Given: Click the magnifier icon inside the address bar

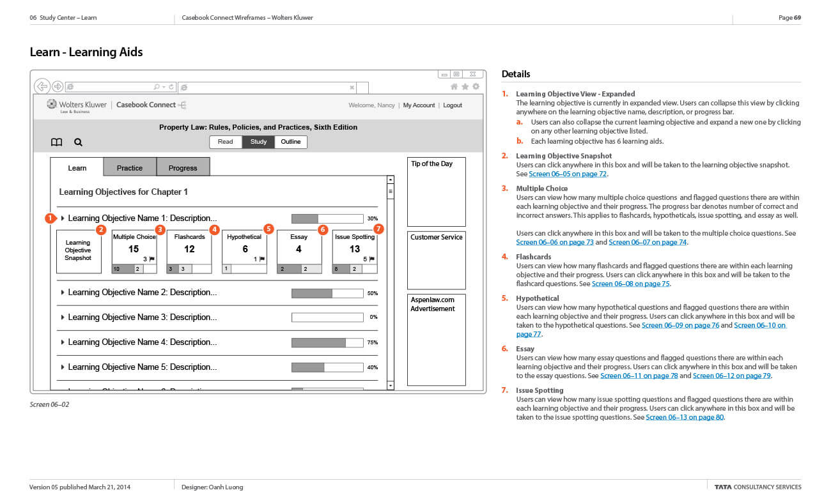Looking at the screenshot, I should click(157, 87).
